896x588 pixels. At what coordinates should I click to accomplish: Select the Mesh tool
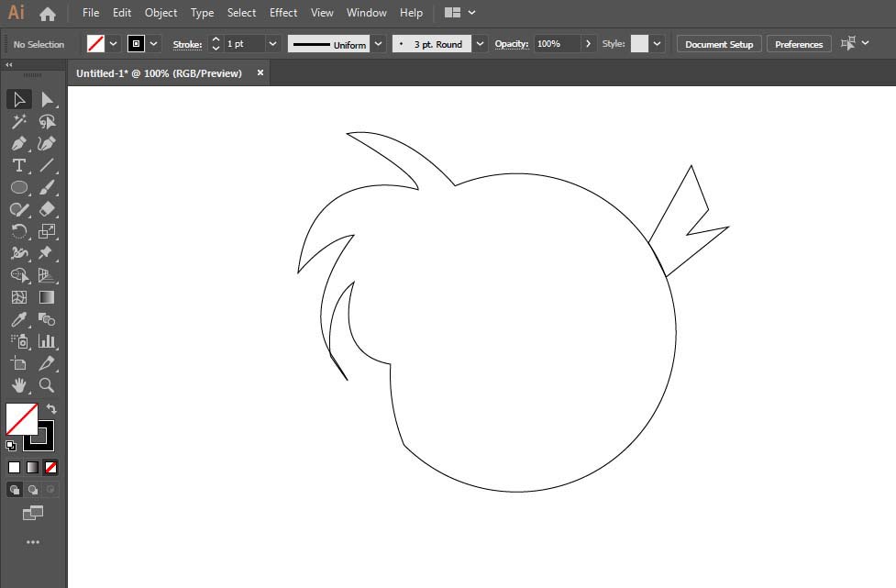19,297
